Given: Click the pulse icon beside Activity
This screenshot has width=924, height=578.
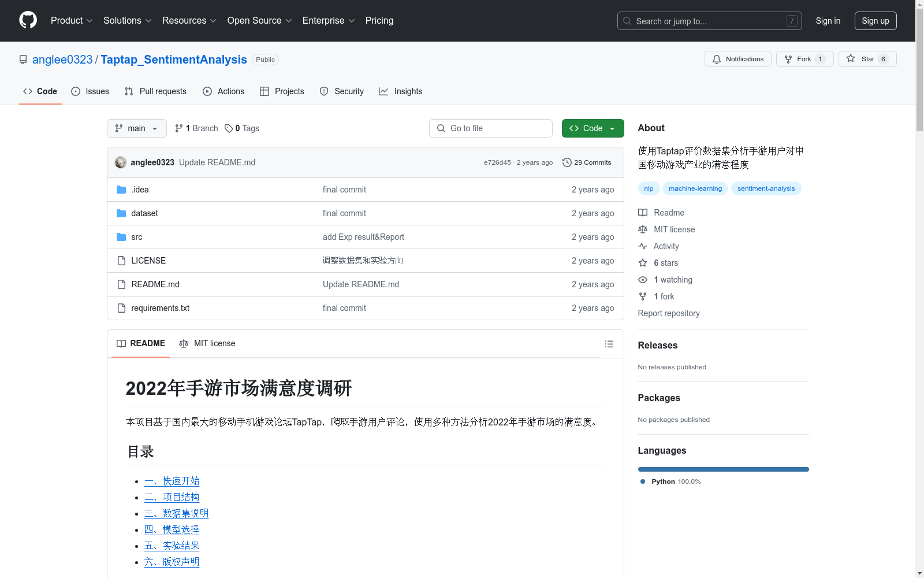Looking at the screenshot, I should point(643,246).
